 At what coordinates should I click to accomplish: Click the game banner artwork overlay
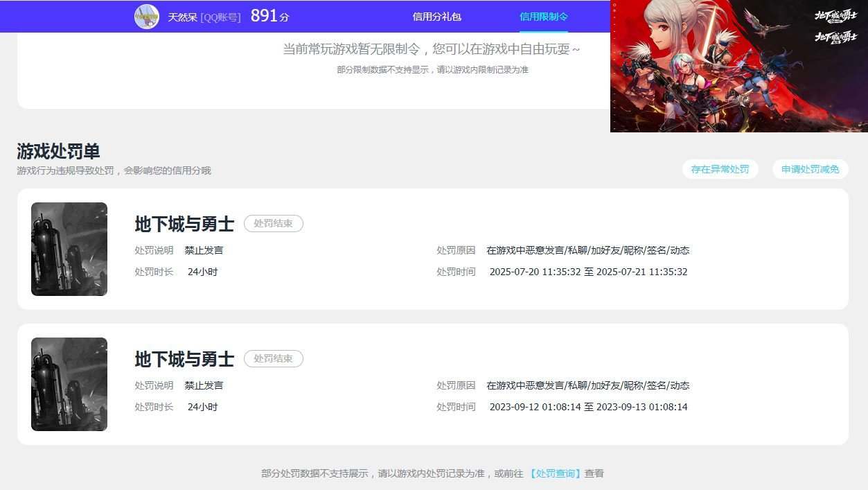739,66
